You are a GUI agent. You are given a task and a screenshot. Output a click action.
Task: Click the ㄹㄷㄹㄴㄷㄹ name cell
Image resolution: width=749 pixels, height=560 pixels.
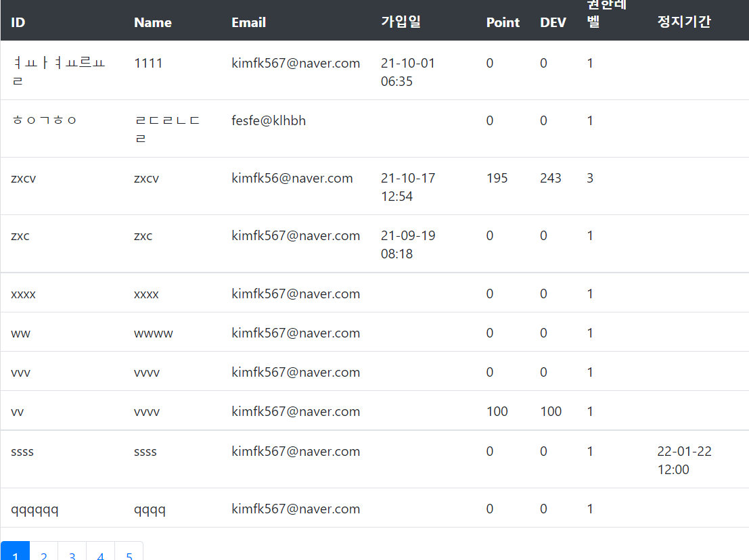coord(166,129)
